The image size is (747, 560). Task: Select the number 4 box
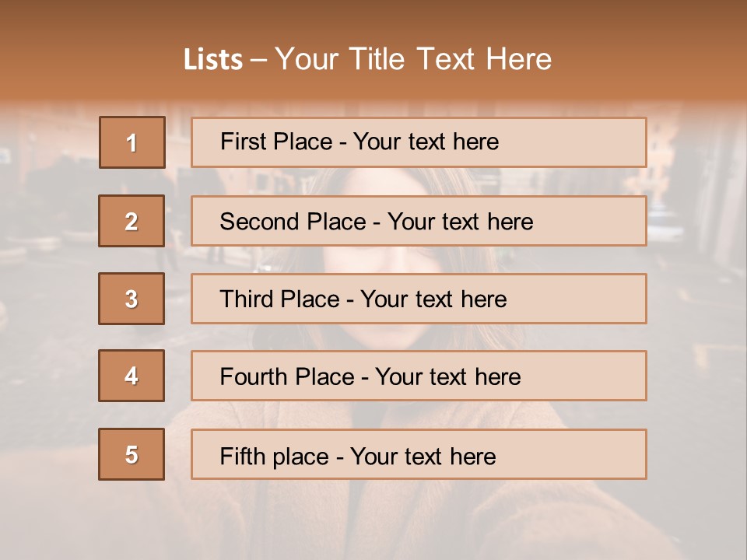pyautogui.click(x=132, y=376)
